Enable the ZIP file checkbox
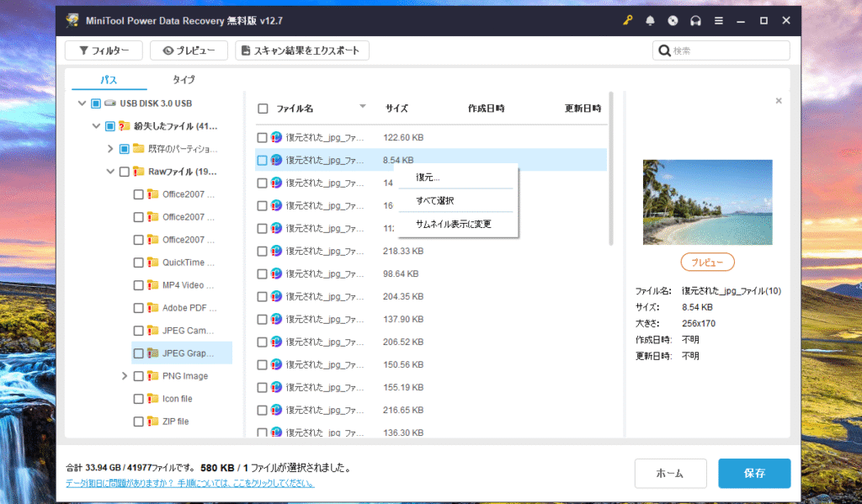The width and height of the screenshot is (862, 504). 138,422
